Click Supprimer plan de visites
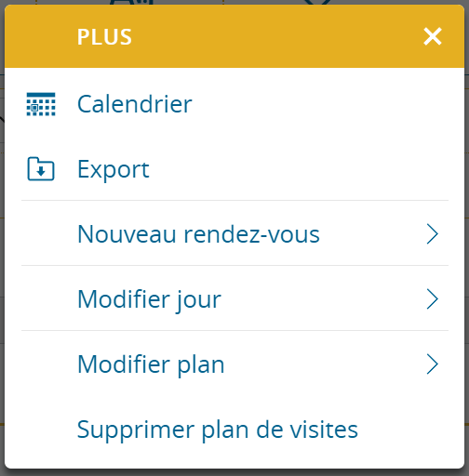The width and height of the screenshot is (469, 476). [x=218, y=430]
